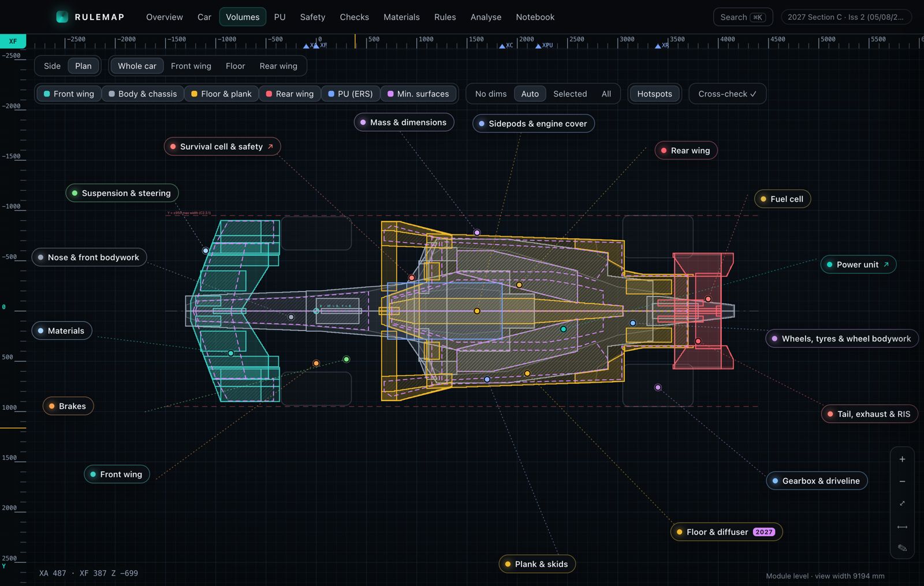Toggle the Body & chassis layer chip
The width and height of the screenshot is (924, 586).
[143, 94]
